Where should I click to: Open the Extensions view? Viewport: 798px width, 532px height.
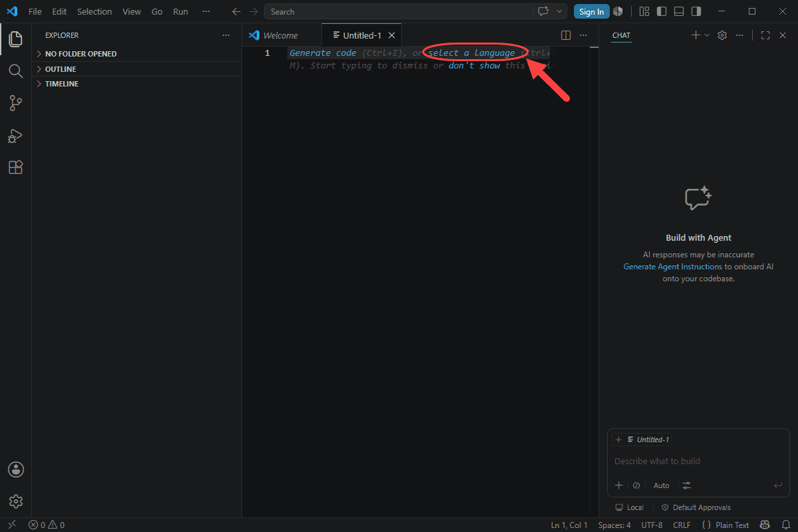[x=15, y=167]
